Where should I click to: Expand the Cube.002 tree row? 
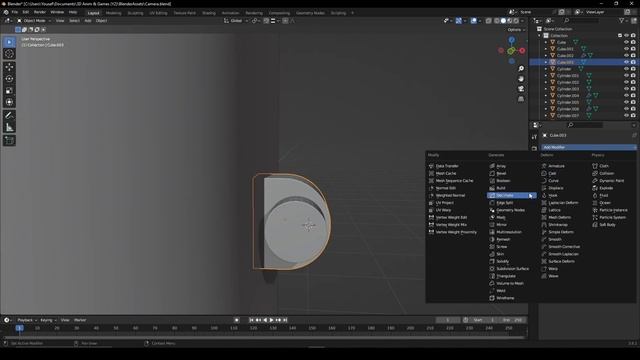(546, 56)
